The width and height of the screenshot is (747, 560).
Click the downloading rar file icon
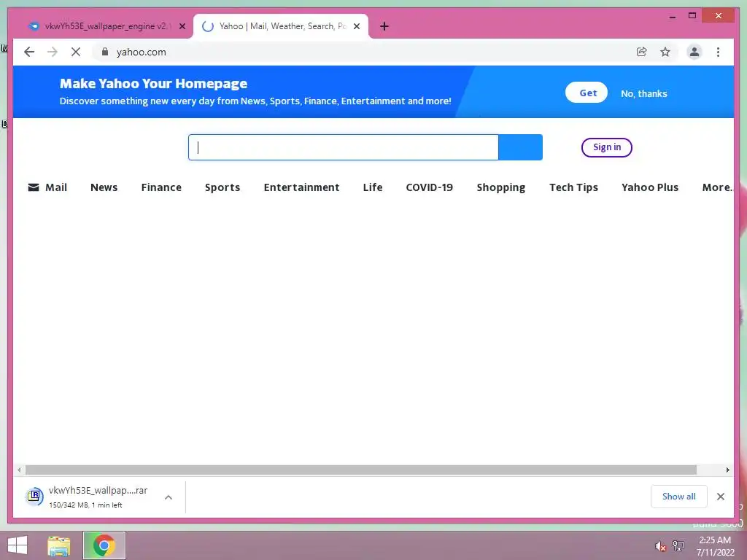click(34, 497)
